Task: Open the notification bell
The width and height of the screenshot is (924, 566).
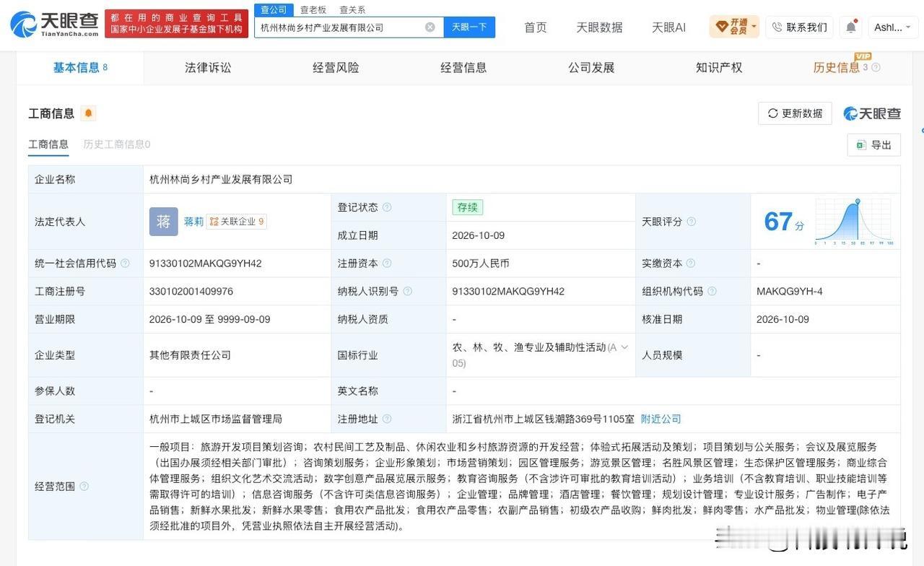Action: coord(851,27)
